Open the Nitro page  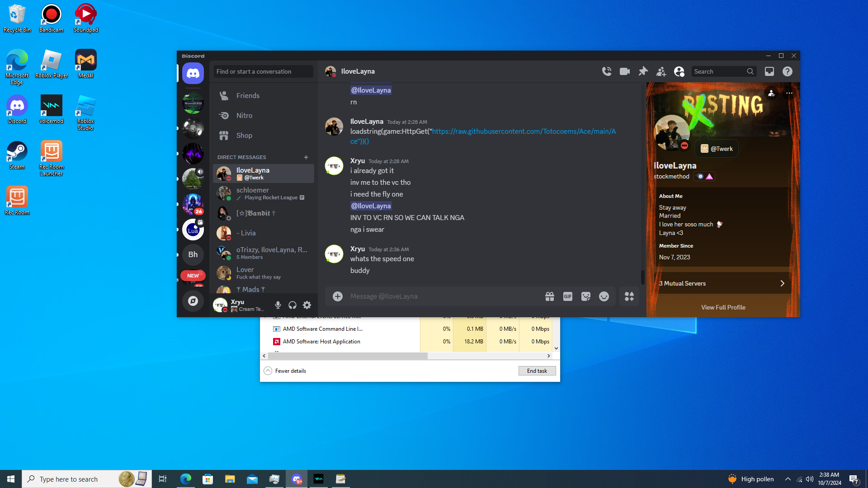point(244,116)
